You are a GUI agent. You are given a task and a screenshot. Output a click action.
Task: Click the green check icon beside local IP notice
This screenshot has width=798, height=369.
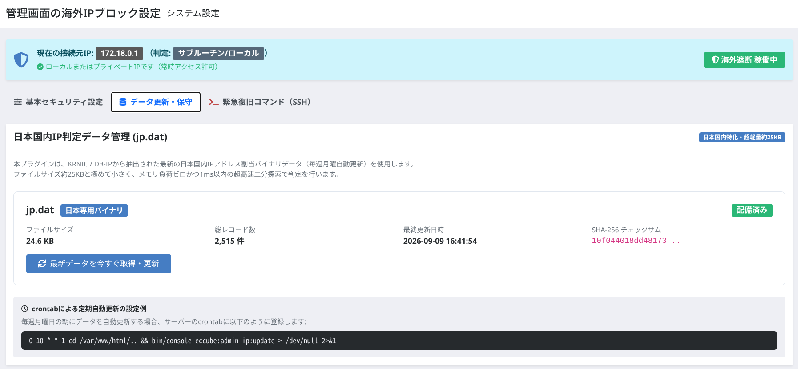coord(40,67)
